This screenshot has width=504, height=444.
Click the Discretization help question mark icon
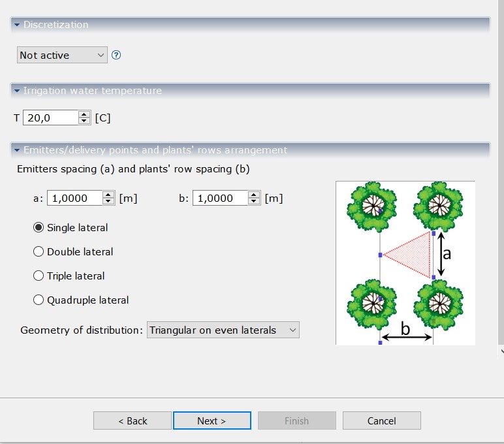tap(116, 55)
